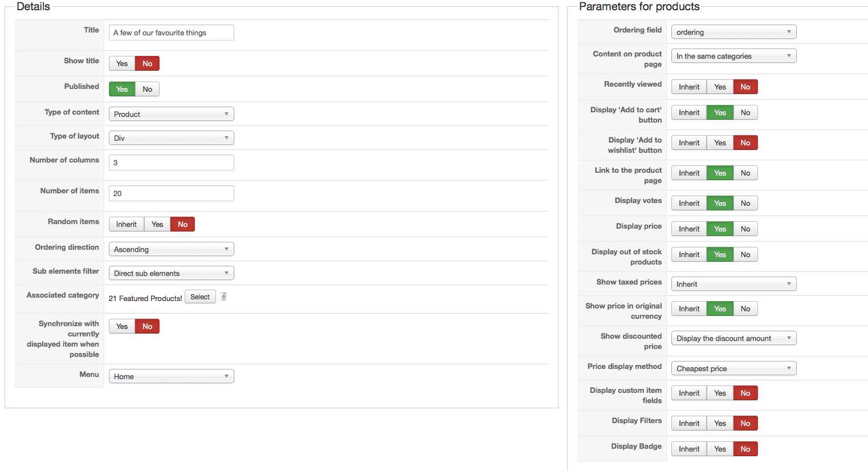Expand the Price display method dropdown
Screen dimensions: 868x471
(733, 368)
